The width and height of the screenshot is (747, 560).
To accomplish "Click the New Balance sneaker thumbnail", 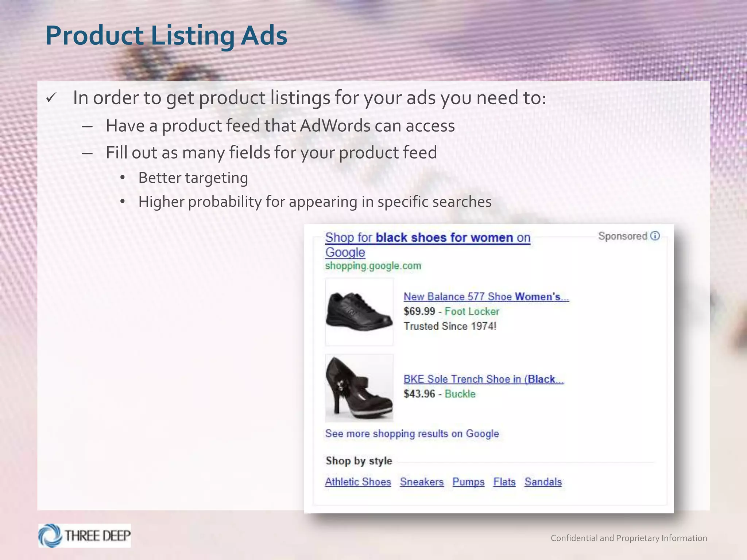I will click(359, 312).
